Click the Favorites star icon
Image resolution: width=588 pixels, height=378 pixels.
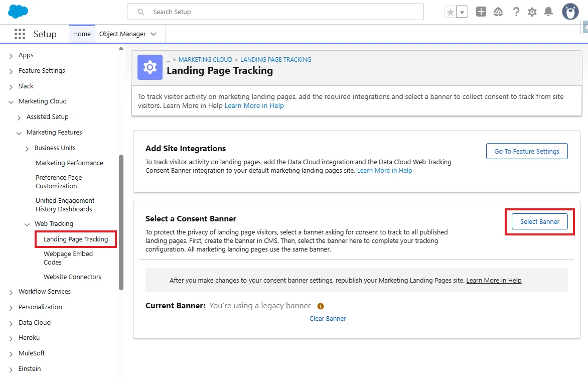click(451, 12)
